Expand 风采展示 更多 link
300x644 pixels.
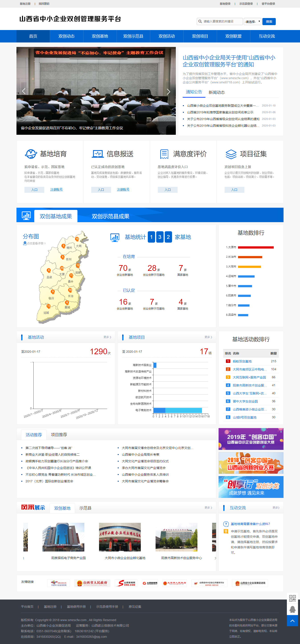(208, 507)
